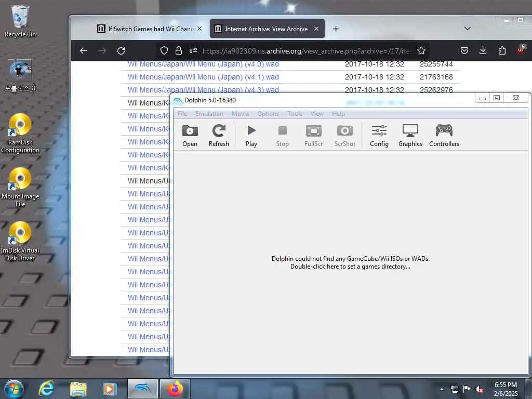Click the 2017-10-18 12:32 date for v4.1
The image size is (532, 399).
(374, 77)
